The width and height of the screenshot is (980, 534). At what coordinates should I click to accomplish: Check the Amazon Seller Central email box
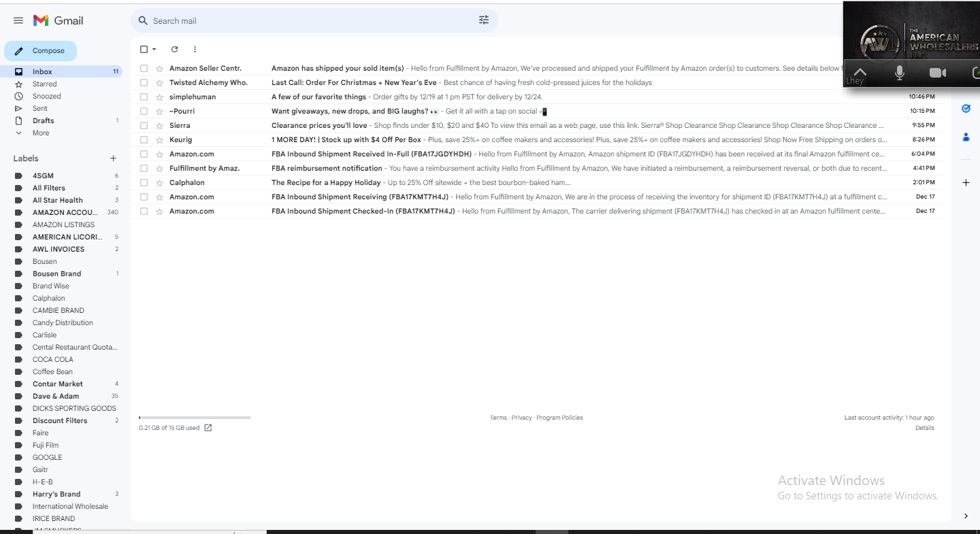pyautogui.click(x=144, y=68)
